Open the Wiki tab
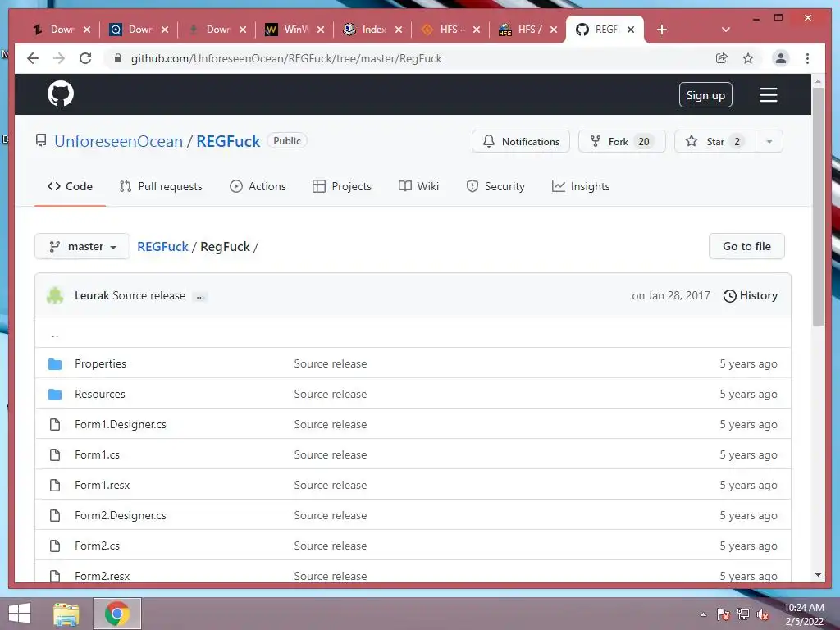Viewport: 840px width, 630px height. tap(418, 186)
